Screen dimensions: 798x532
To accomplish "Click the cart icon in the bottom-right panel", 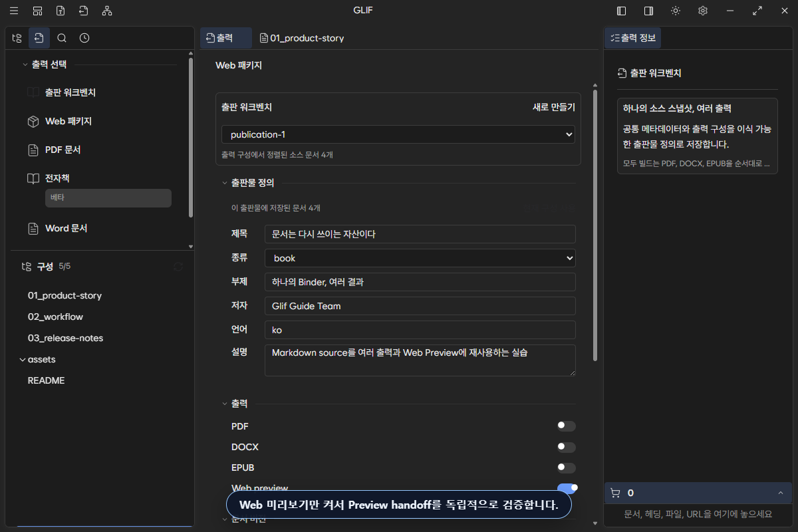I will (615, 493).
